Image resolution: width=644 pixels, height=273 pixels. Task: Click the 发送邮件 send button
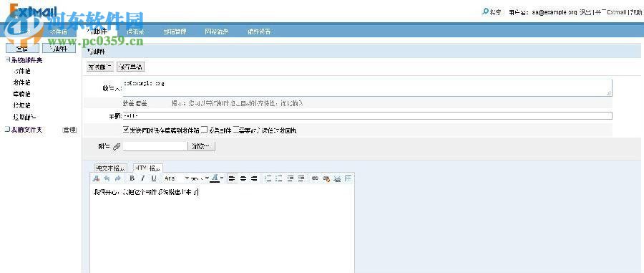[x=99, y=67]
